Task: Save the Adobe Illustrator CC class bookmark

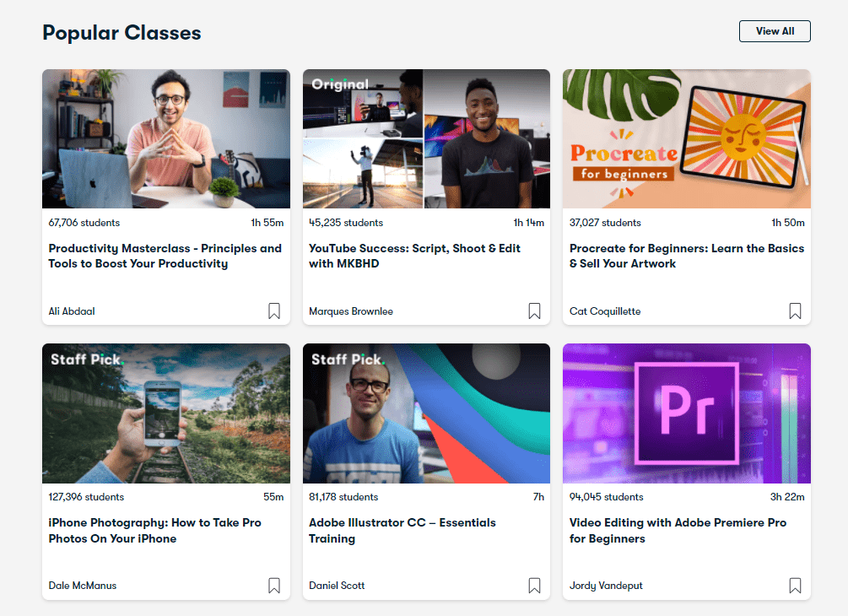Action: tap(534, 586)
